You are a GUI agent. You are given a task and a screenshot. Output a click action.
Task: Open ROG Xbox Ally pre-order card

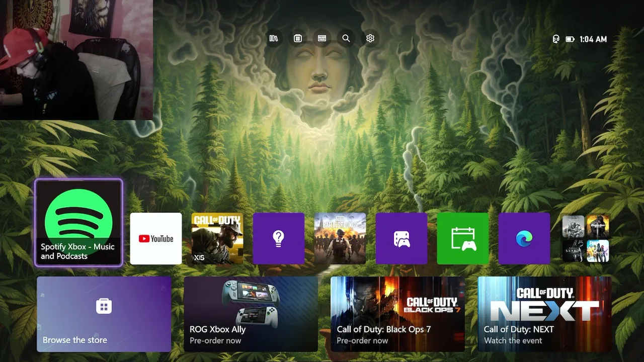pyautogui.click(x=251, y=314)
